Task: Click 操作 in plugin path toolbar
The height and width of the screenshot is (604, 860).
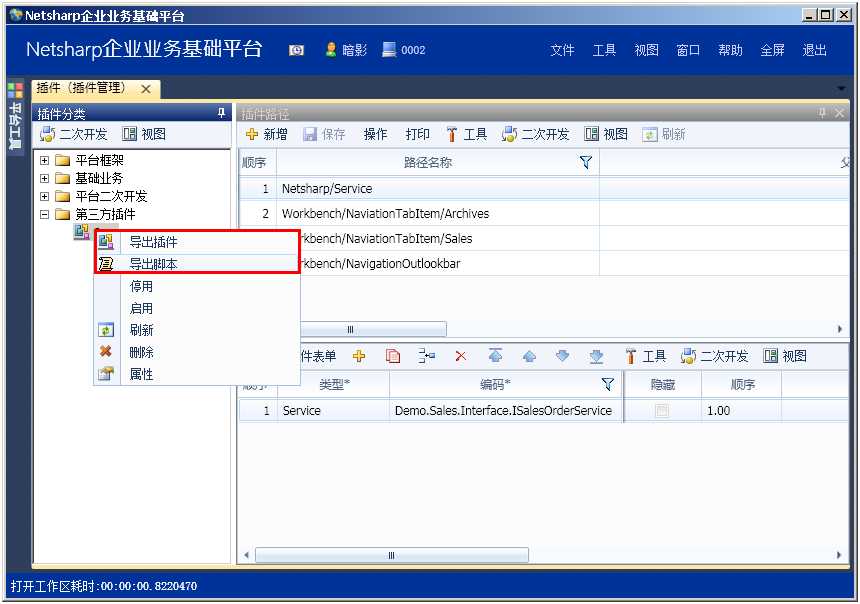Action: click(375, 134)
